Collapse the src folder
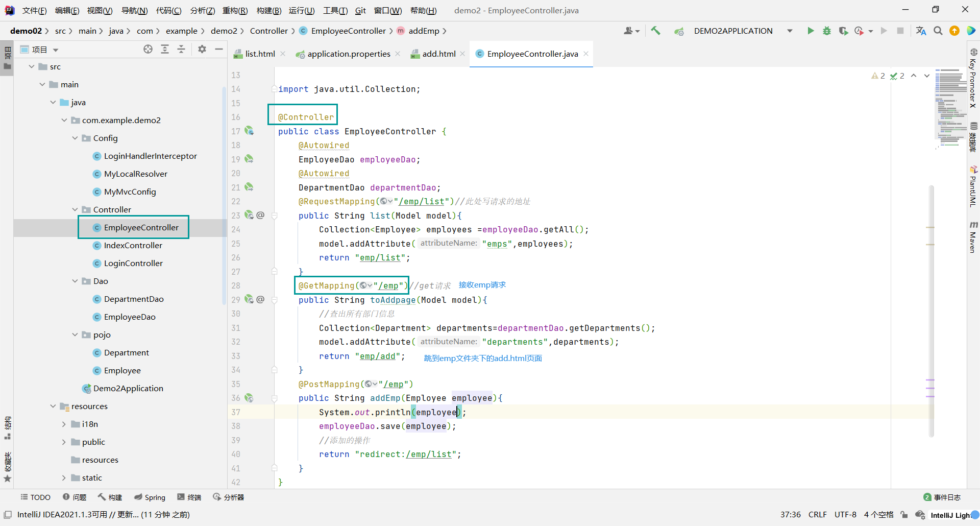Image resolution: width=980 pixels, height=526 pixels. pos(32,66)
